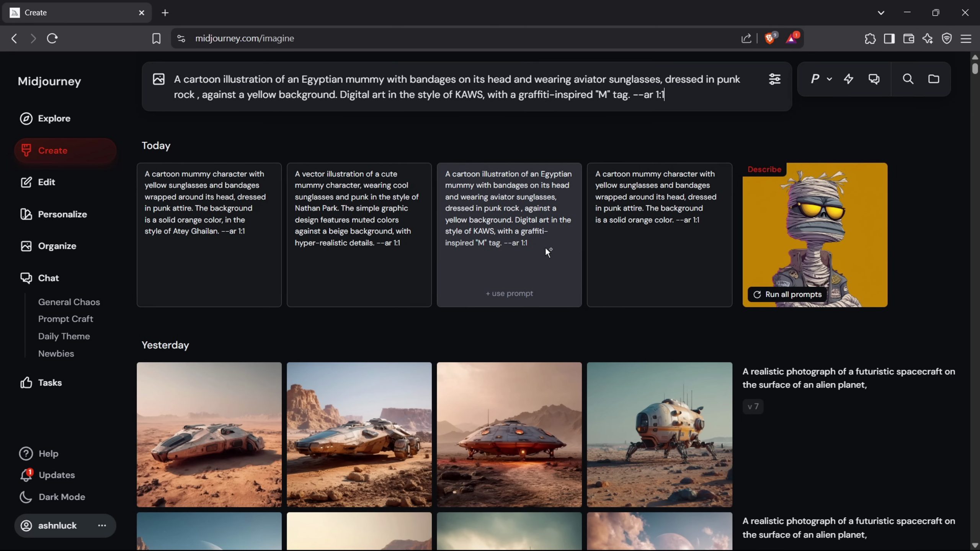Expand tab search chevron dropdown

click(881, 13)
